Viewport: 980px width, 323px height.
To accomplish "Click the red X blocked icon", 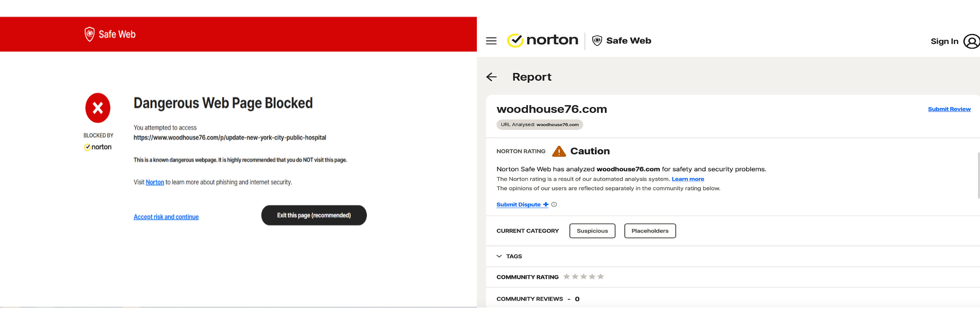I will tap(98, 108).
